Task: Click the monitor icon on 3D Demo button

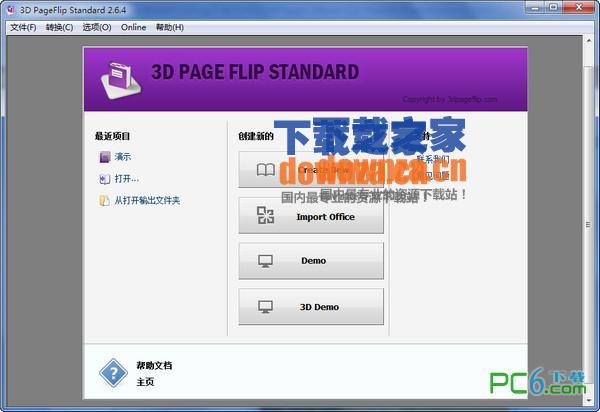Action: point(265,307)
